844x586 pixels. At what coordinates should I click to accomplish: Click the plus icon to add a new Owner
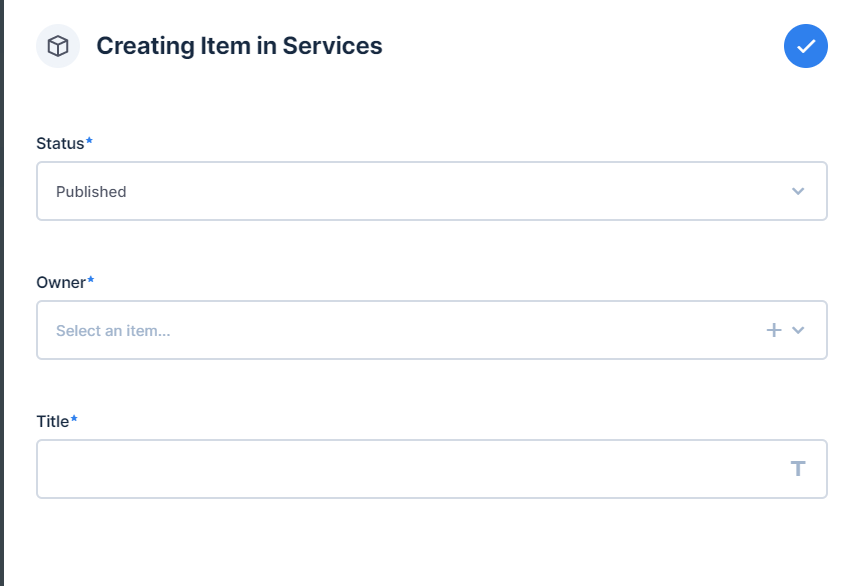[772, 329]
